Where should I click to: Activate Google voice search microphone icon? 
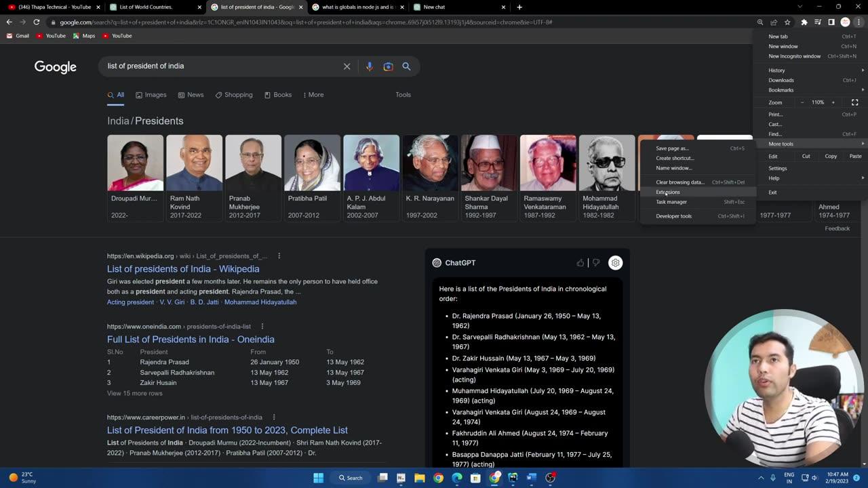pyautogui.click(x=369, y=66)
